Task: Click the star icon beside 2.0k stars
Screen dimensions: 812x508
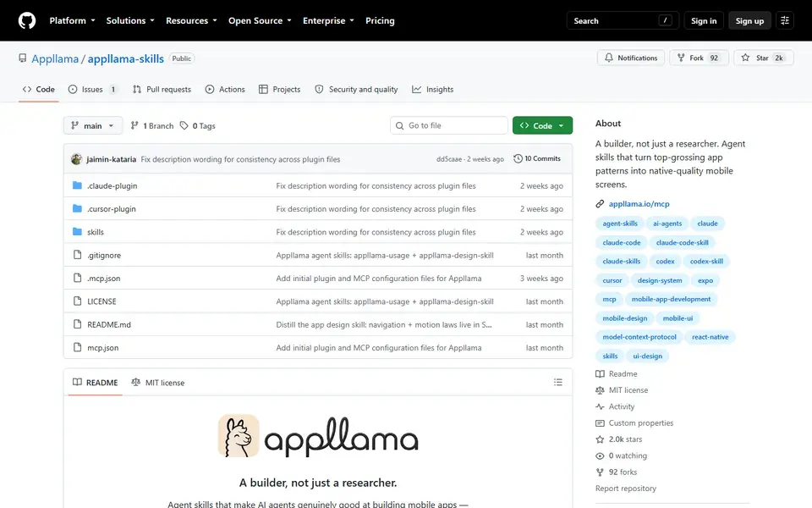Action: (600, 439)
